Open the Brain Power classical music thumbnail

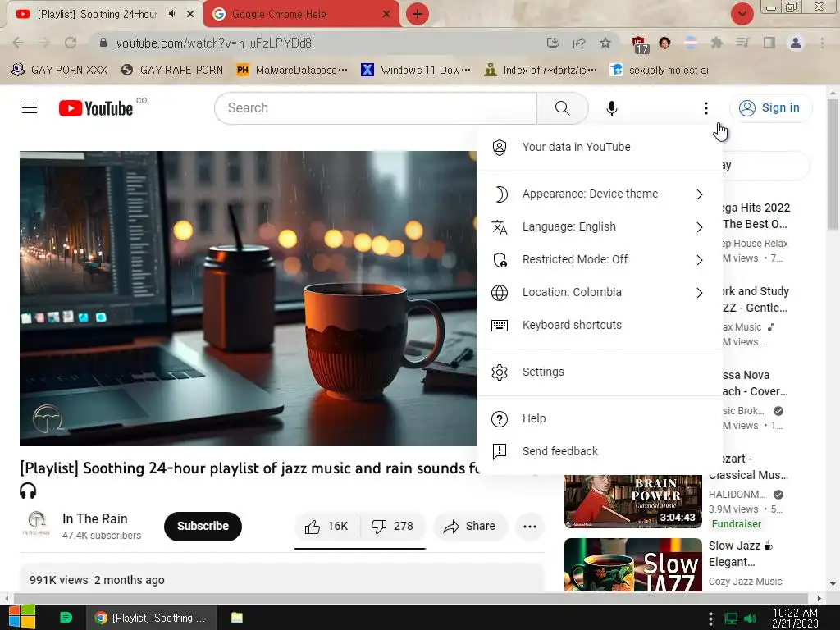pyautogui.click(x=633, y=501)
